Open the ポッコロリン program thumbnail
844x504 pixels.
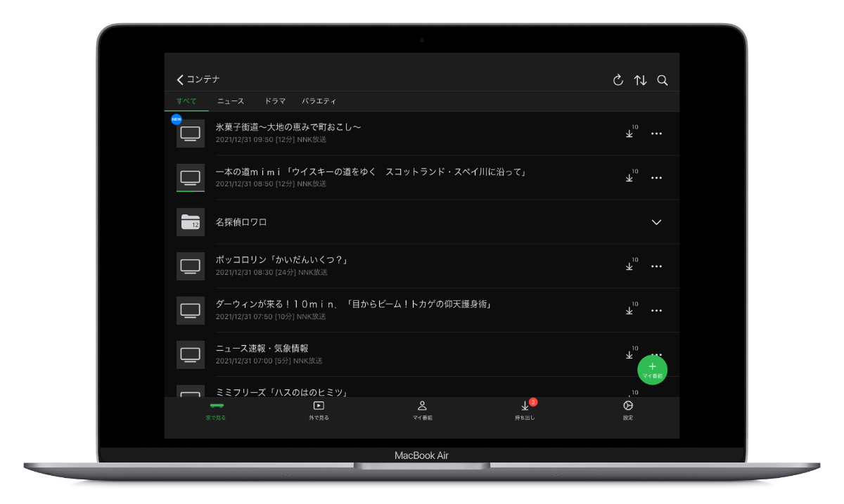coord(191,266)
